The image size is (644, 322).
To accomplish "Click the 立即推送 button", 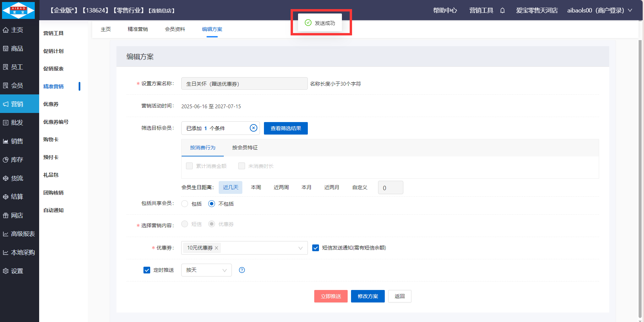I will click(330, 296).
